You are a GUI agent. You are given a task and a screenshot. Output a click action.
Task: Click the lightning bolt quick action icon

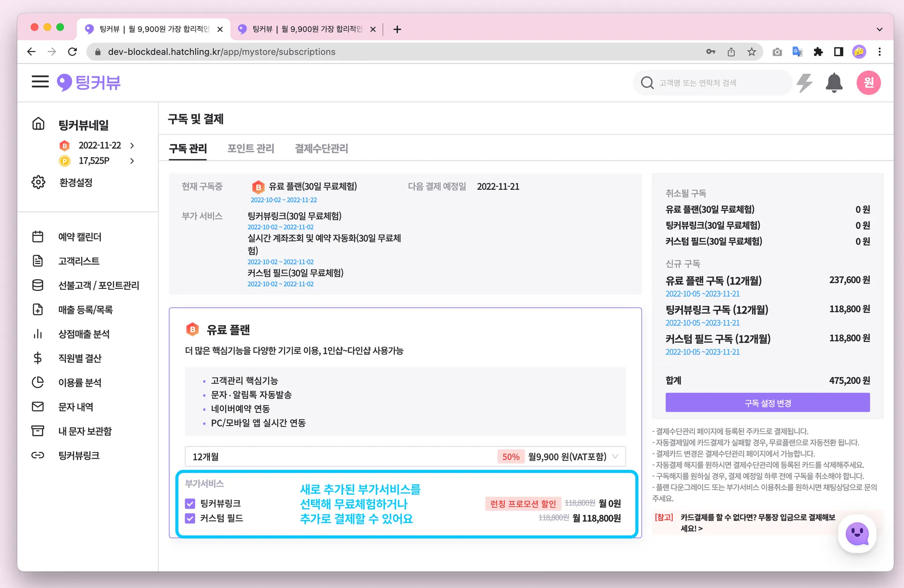click(804, 82)
